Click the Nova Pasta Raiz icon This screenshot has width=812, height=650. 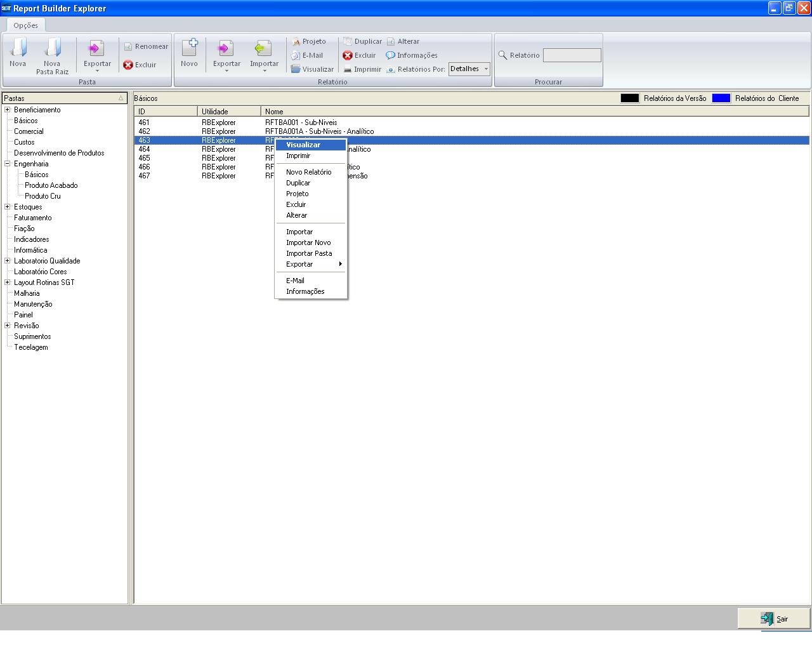(52, 48)
